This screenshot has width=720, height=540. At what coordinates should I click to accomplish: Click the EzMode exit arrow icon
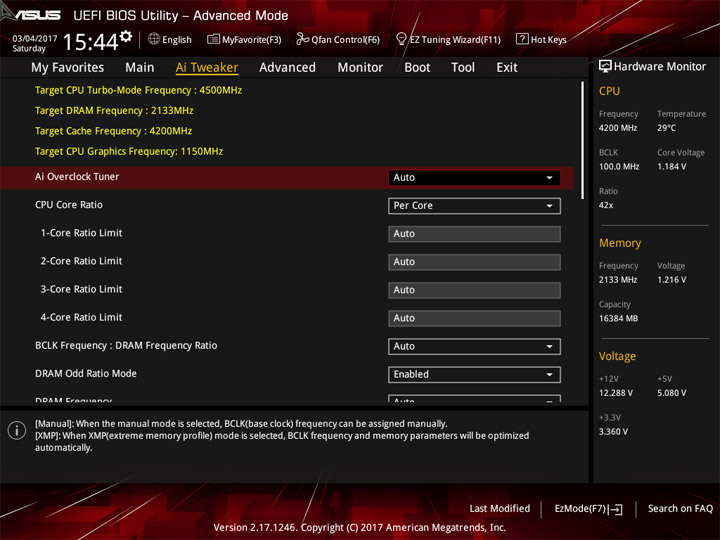616,509
